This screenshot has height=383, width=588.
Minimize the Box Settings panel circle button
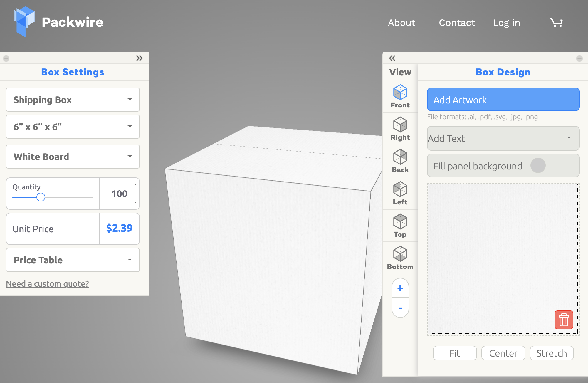(6, 58)
